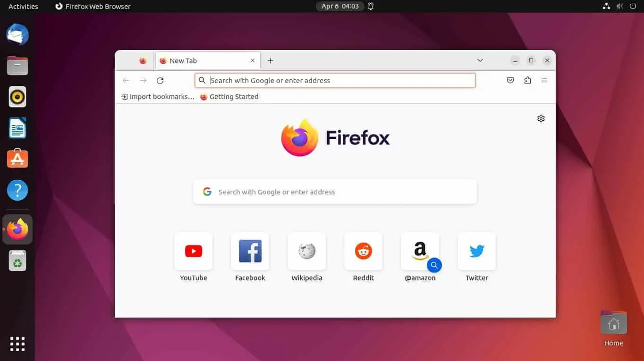The width and height of the screenshot is (644, 361).
Task: Open the Files manager in the dock
Action: (x=17, y=66)
